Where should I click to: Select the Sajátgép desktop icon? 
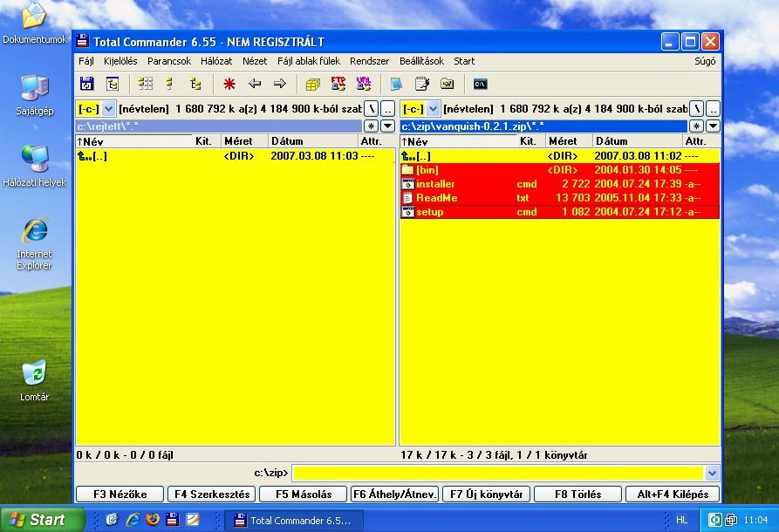(x=34, y=88)
